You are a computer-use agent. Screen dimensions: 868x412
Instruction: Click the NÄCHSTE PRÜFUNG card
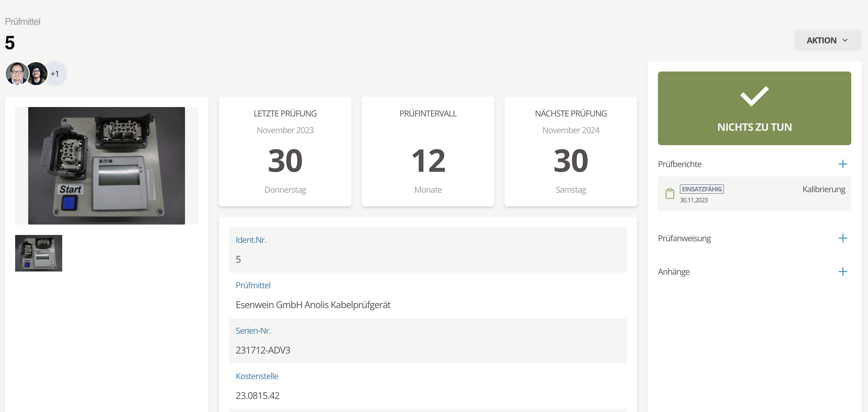570,151
